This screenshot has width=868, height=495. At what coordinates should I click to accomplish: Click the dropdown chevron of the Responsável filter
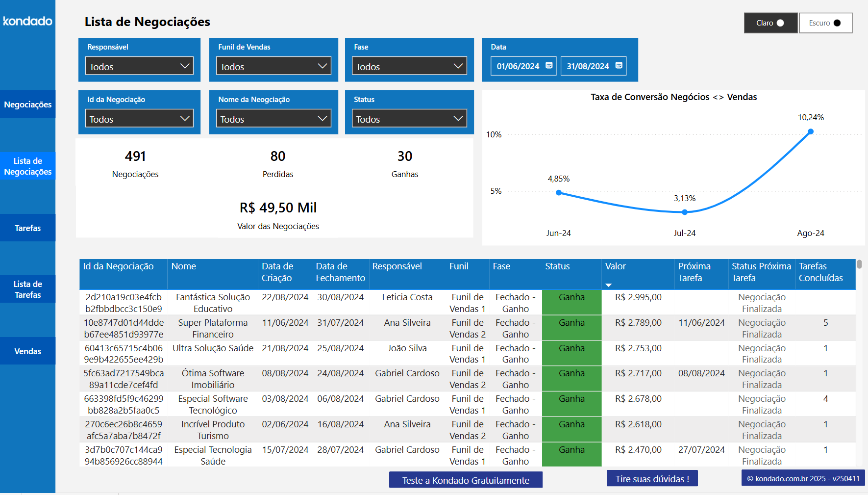click(185, 66)
